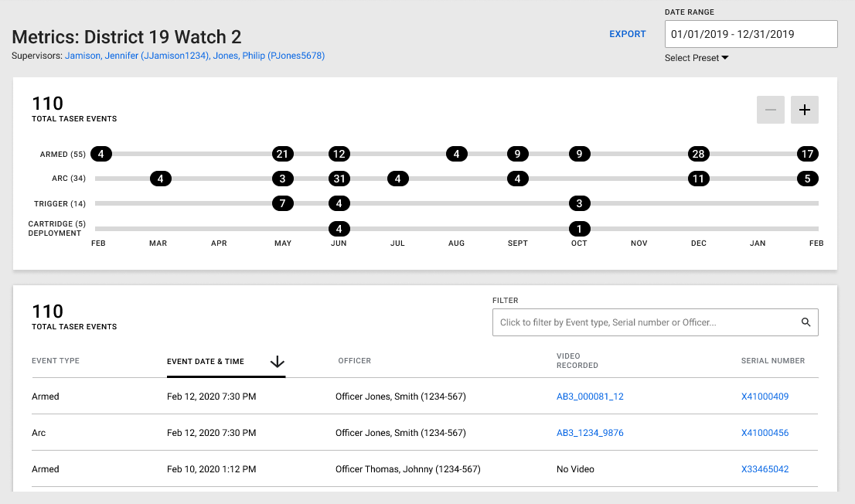Click the Officer column header

[354, 360]
